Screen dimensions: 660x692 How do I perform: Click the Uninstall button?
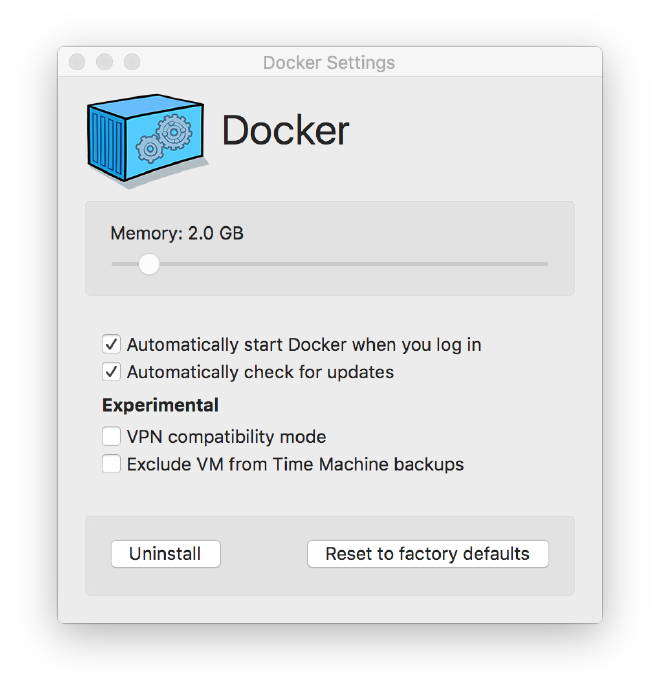165,554
